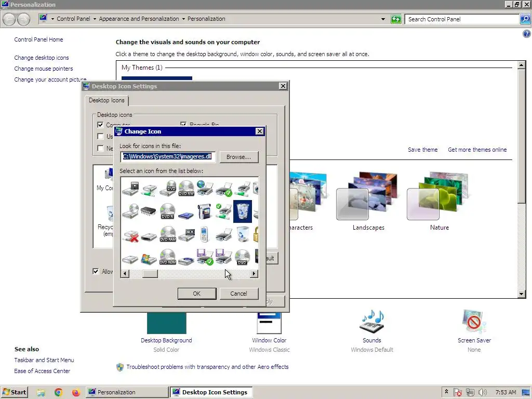Check the box in the Us... row
Image resolution: width=532 pixels, height=399 pixels.
100,137
